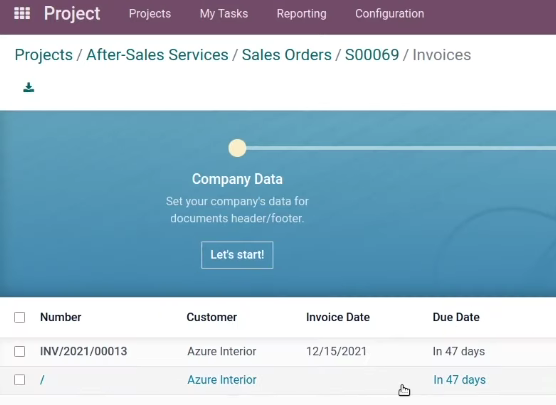The height and width of the screenshot is (405, 556).
Task: Open the Projects menu
Action: tap(150, 13)
